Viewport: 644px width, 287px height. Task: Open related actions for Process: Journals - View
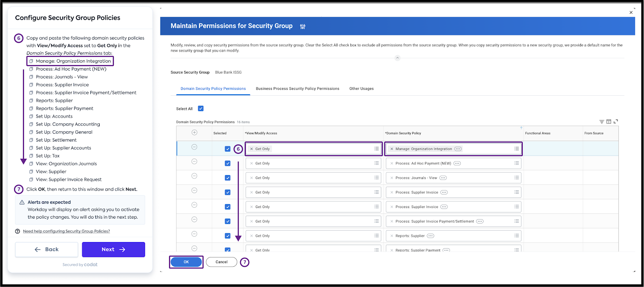click(x=443, y=178)
